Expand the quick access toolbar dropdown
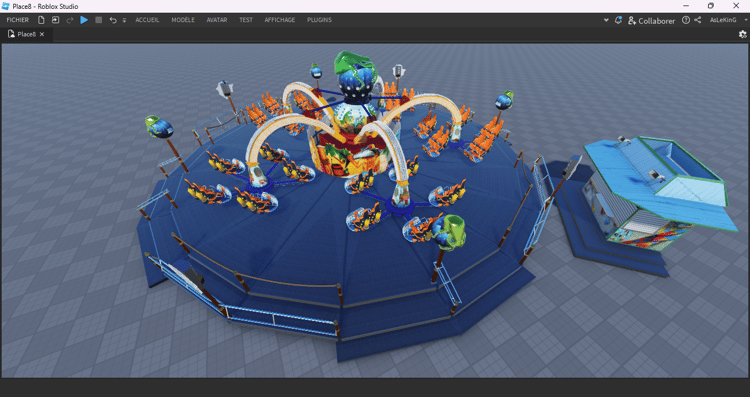The height and width of the screenshot is (397, 750). (x=124, y=21)
